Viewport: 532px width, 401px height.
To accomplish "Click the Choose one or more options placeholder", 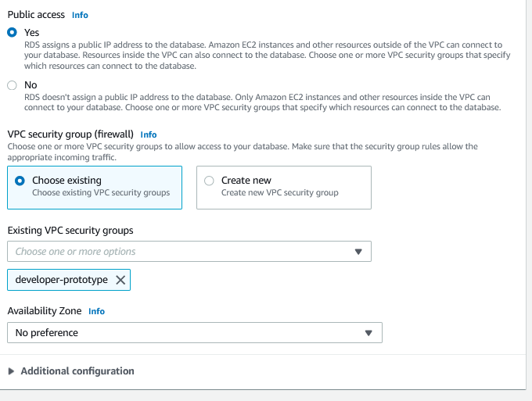I will click(75, 252).
